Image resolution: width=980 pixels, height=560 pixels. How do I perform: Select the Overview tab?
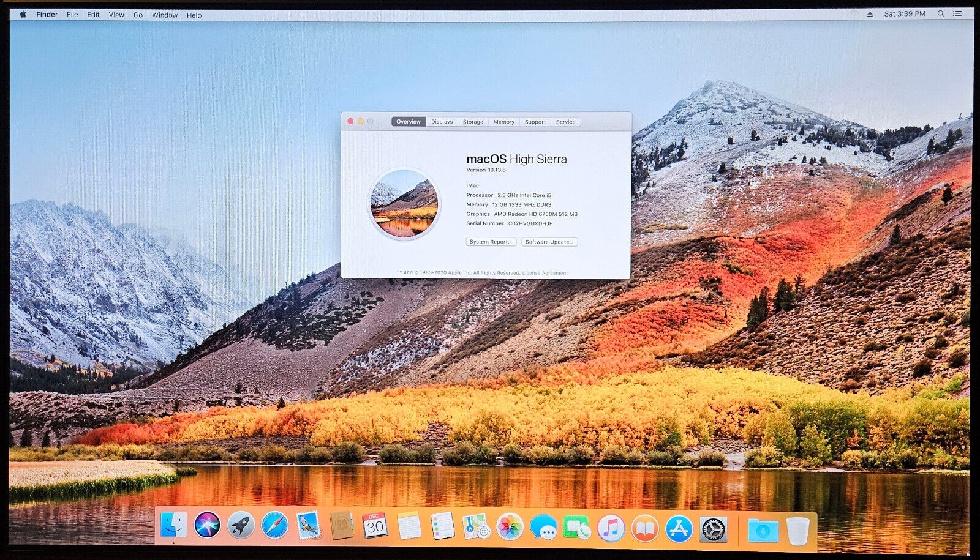pos(409,122)
